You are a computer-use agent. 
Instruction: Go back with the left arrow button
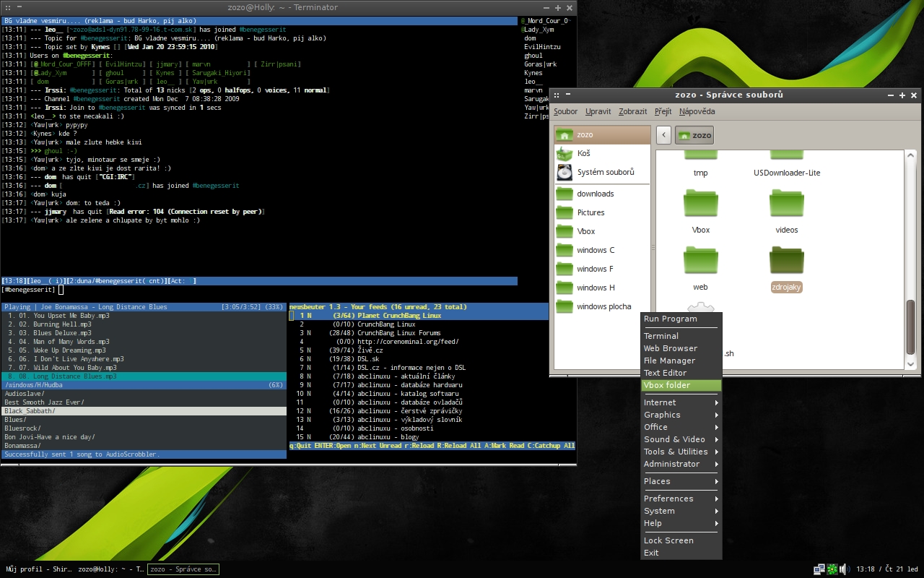(664, 134)
